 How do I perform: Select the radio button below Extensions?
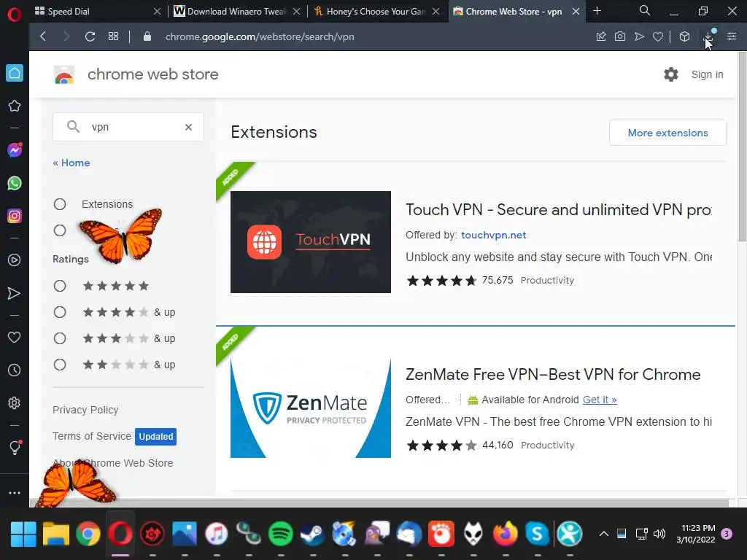(x=60, y=230)
